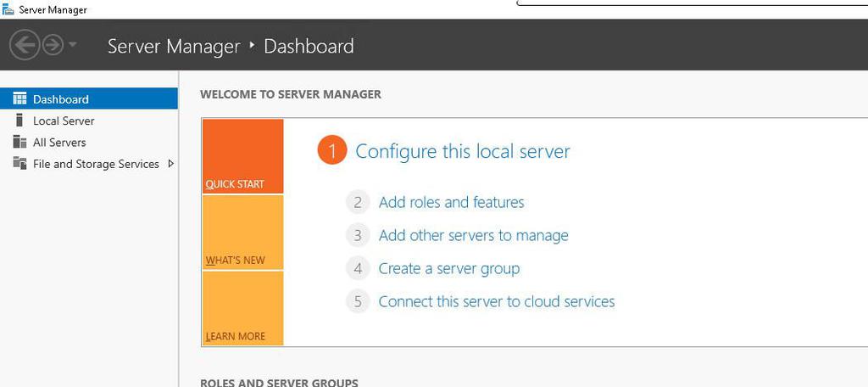Image resolution: width=868 pixels, height=387 pixels.
Task: Open Add other servers to manage
Action: click(473, 235)
